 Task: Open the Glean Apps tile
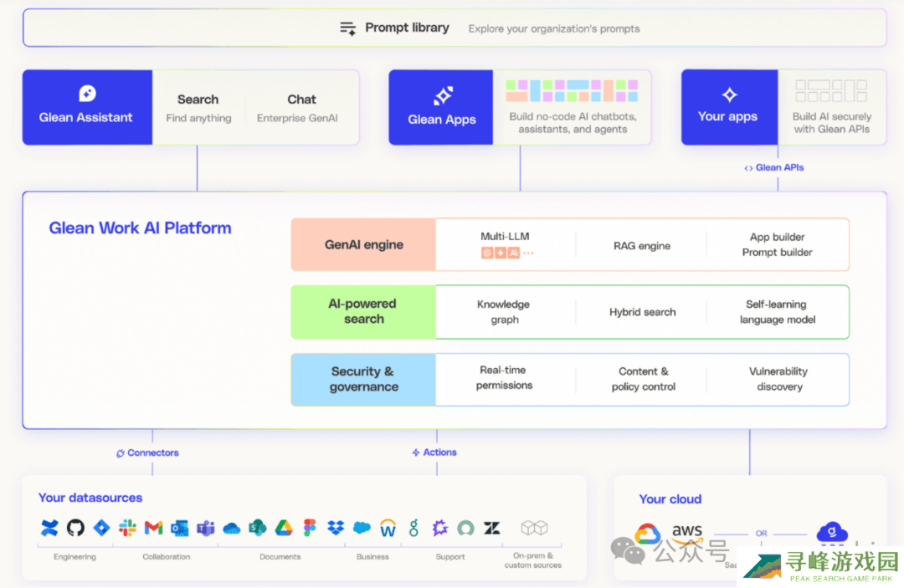[441, 107]
